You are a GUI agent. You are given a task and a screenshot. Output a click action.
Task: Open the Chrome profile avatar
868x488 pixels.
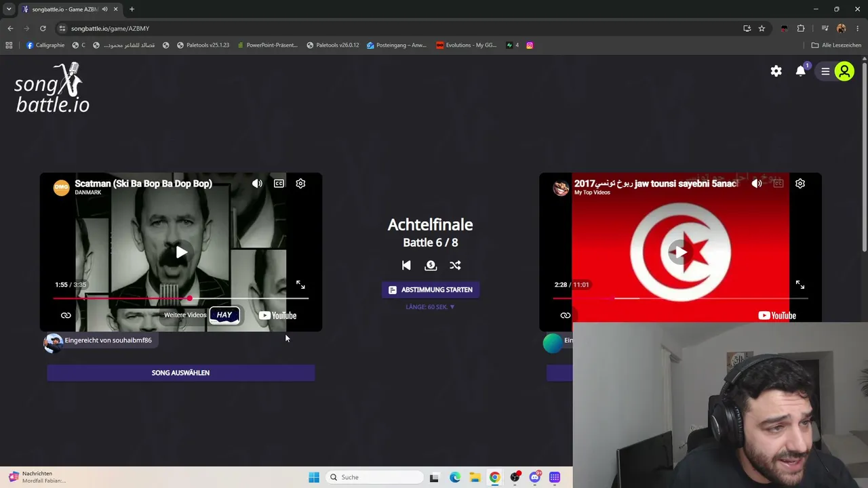point(842,28)
